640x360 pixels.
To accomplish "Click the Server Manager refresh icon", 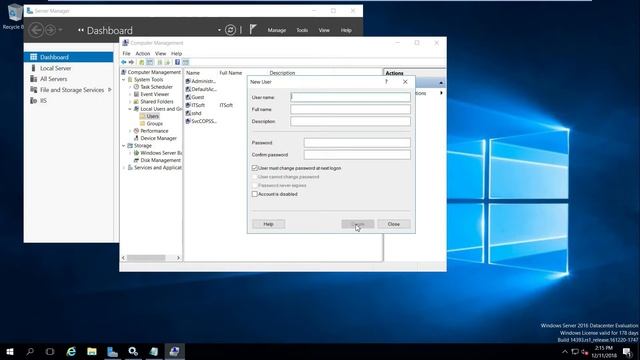I will tap(230, 30).
